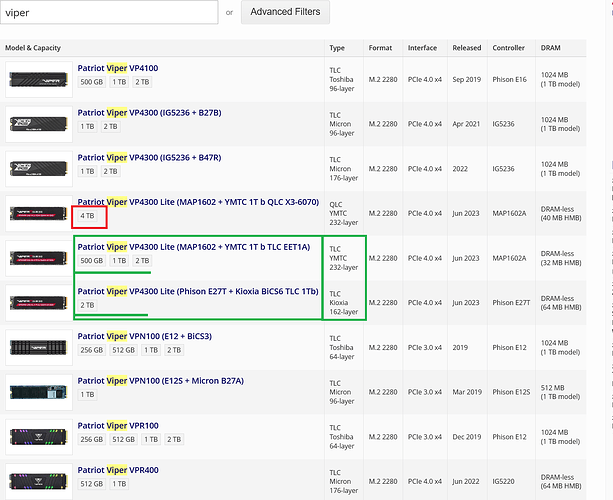Select 512 GB capacity of Viper VPR400
This screenshot has height=500, width=613.
92,484
